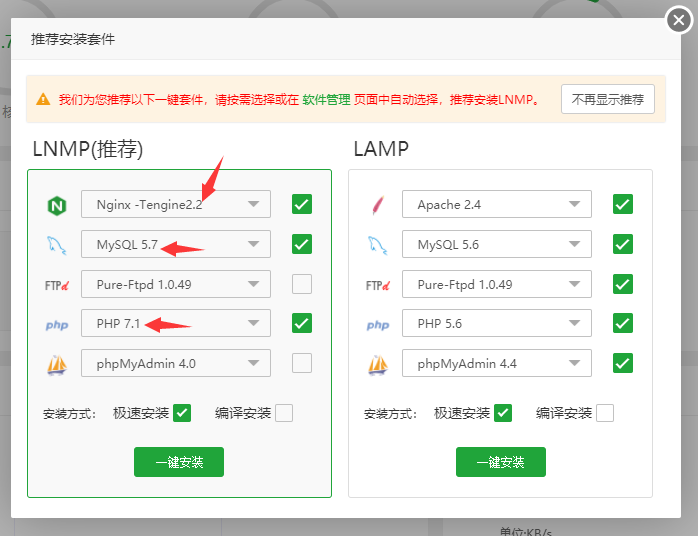Expand the MySQL 5.7 version dropdown

(176, 244)
